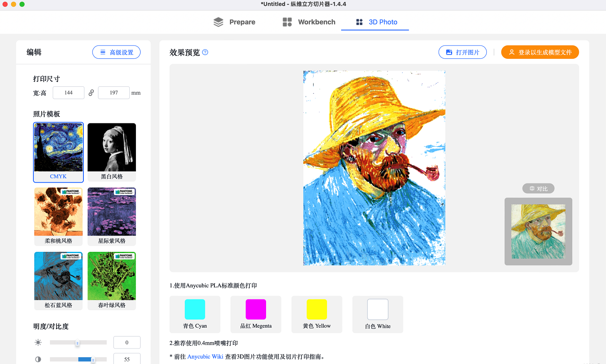Click the 效果预览 heading text
Screen dimensions: 606x364
pyautogui.click(x=185, y=52)
